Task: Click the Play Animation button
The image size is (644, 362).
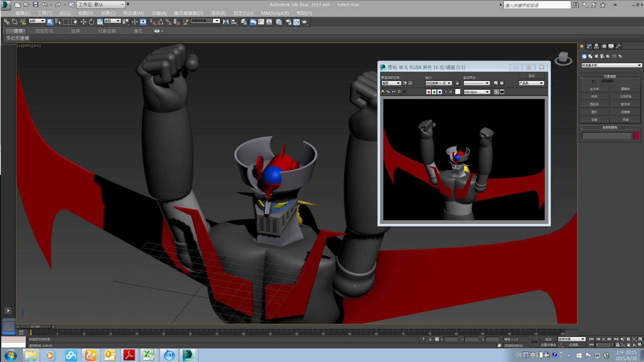Action: point(604,339)
